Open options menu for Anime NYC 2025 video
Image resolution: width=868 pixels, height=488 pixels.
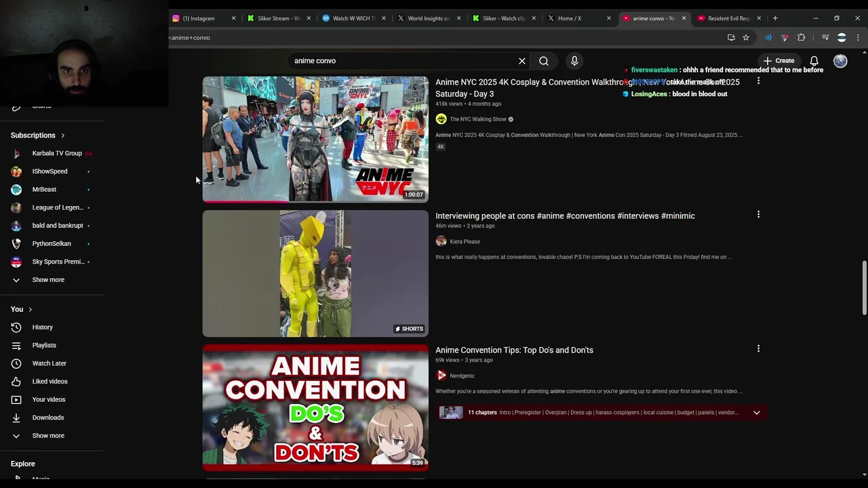758,81
